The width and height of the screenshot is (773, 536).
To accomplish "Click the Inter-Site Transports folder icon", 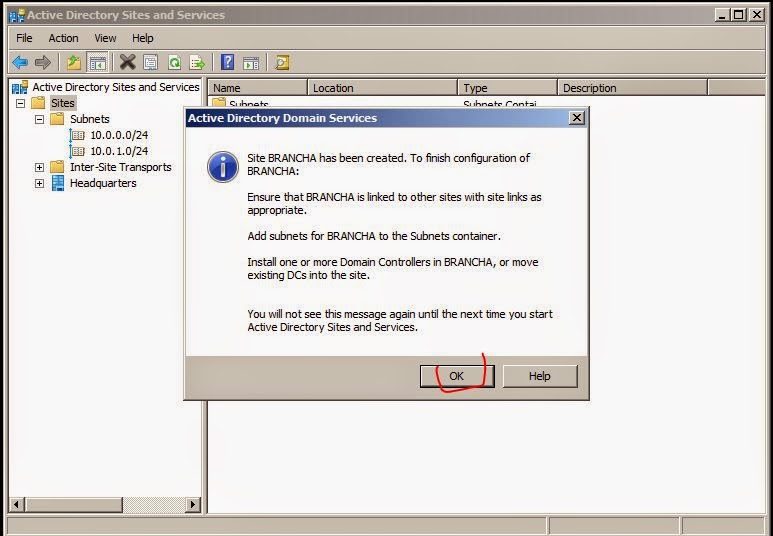I will [x=57, y=167].
